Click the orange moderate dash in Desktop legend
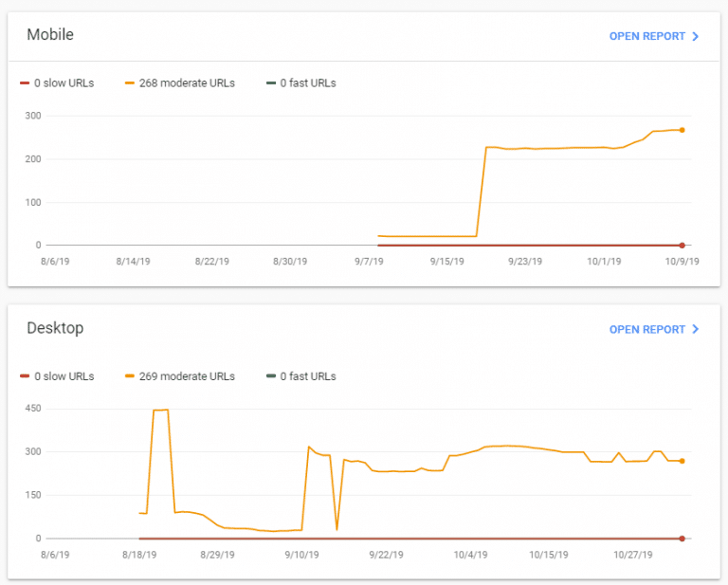Image resolution: width=728 pixels, height=585 pixels. click(130, 376)
